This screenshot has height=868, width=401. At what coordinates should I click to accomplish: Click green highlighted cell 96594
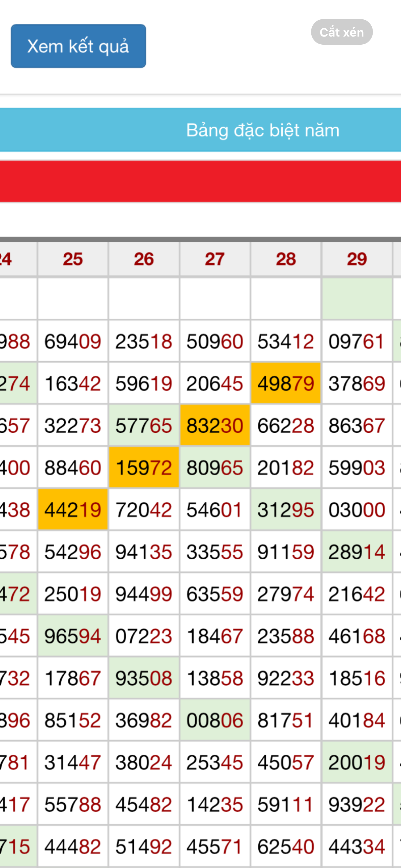pyautogui.click(x=73, y=636)
